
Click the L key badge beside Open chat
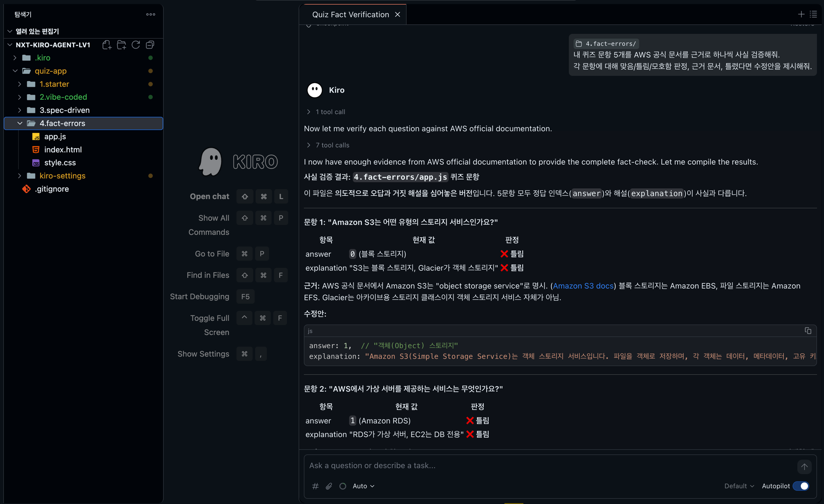tap(281, 196)
